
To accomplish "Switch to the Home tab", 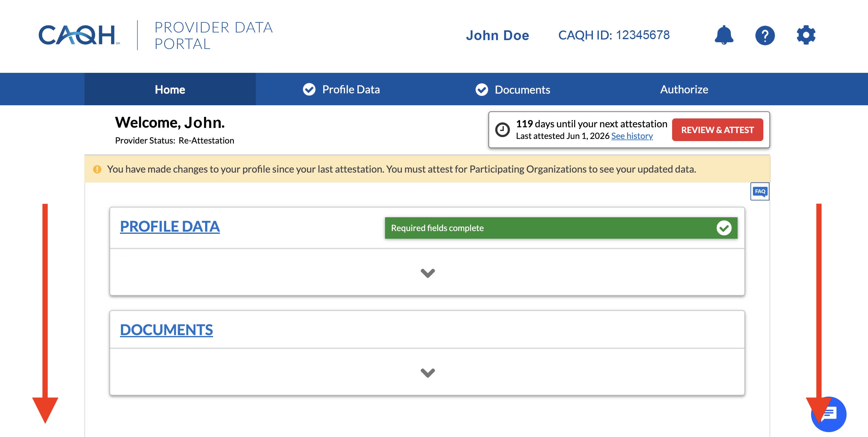I will point(170,89).
